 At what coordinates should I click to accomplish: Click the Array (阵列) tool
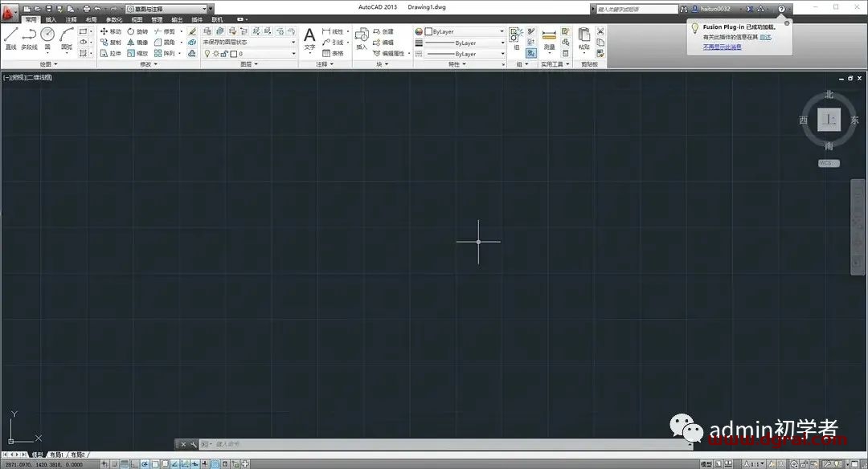click(165, 54)
